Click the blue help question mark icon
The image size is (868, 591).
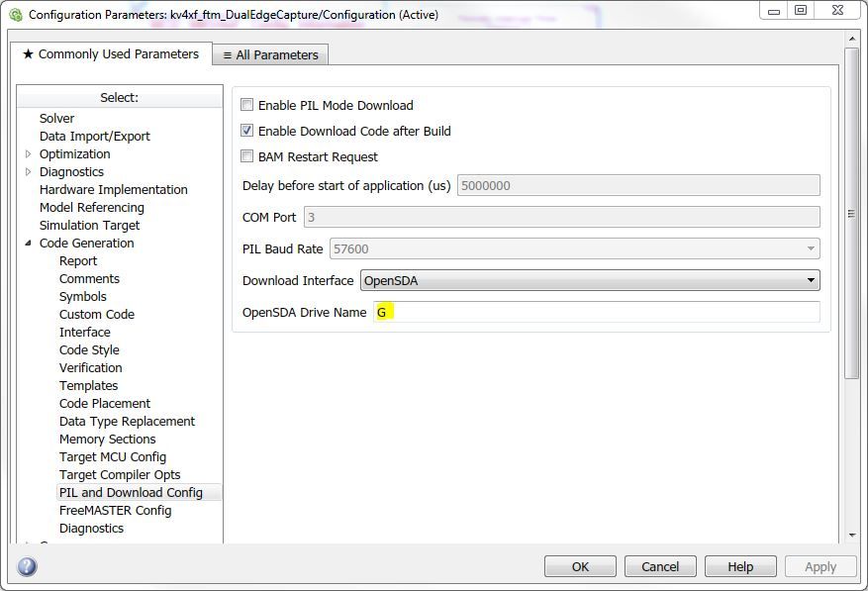pos(28,566)
